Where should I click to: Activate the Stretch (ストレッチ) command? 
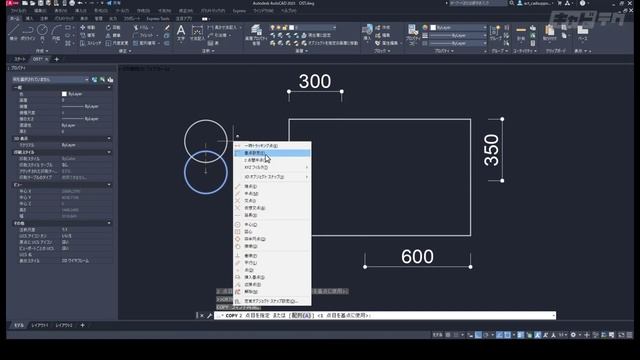(x=91, y=43)
